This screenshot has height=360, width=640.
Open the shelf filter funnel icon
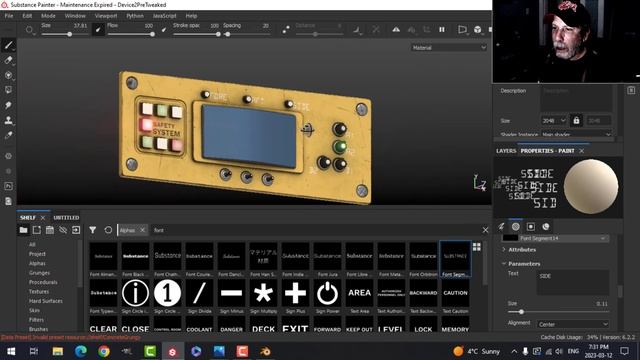[x=93, y=230]
